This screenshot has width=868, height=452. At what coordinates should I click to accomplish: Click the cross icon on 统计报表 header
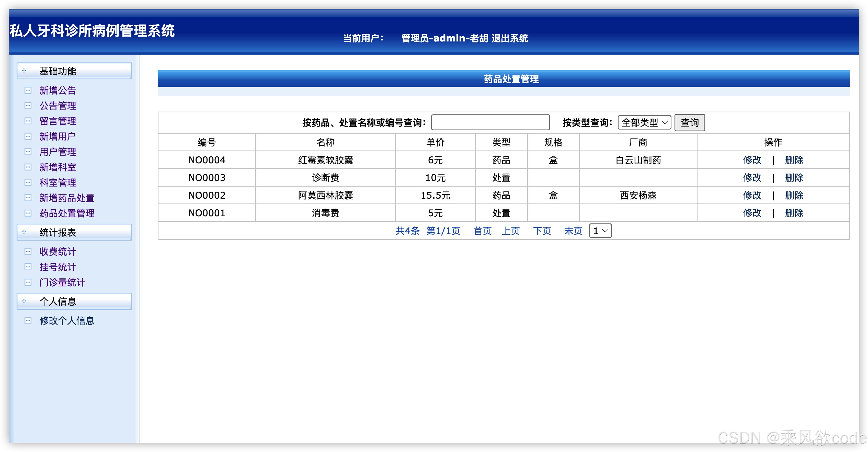pyautogui.click(x=24, y=232)
